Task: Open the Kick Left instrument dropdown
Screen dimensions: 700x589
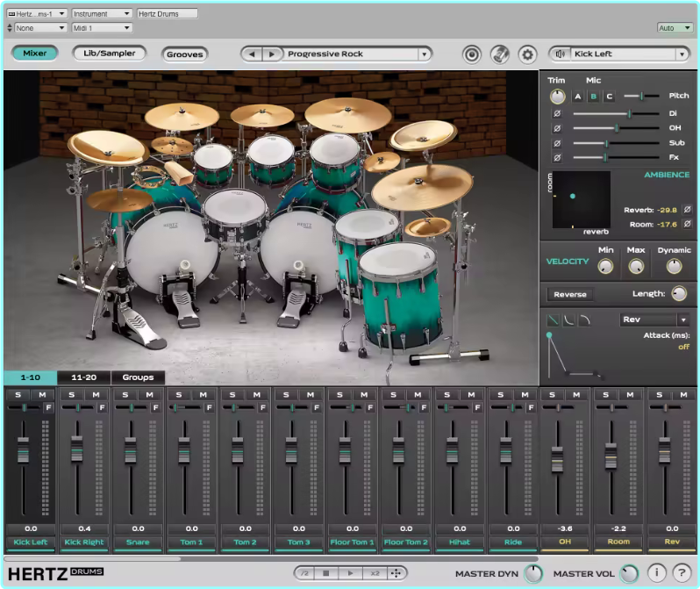Action: (682, 54)
